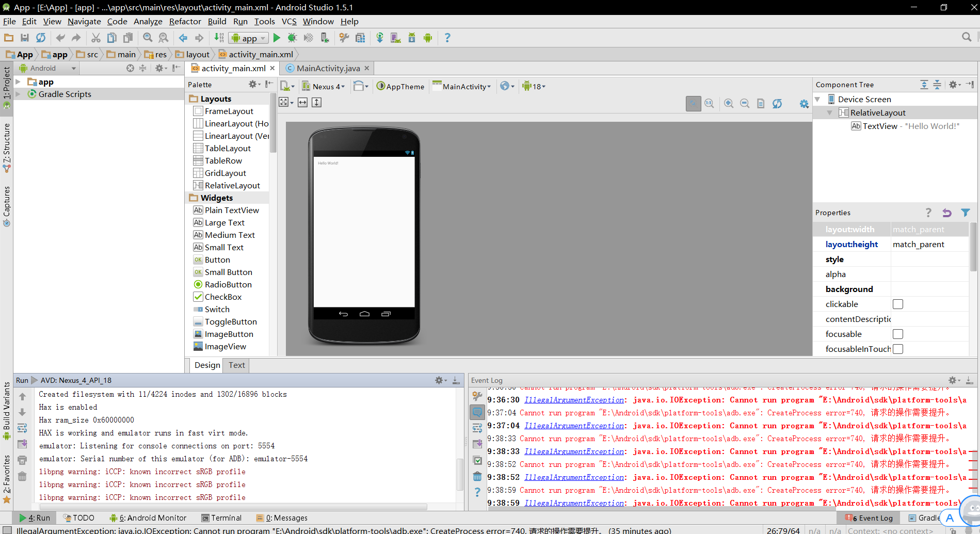The image size is (980, 534).
Task: Open the Captures side panel
Action: (x=7, y=206)
